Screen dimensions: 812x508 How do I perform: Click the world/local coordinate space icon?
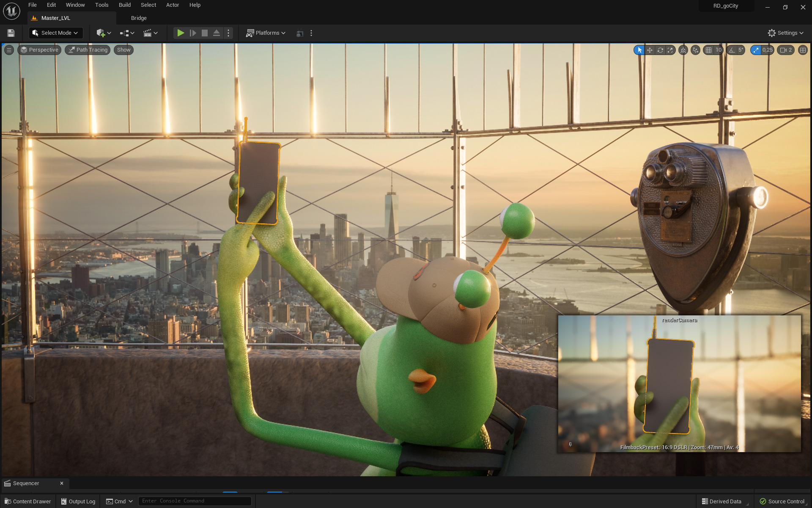[683, 50]
